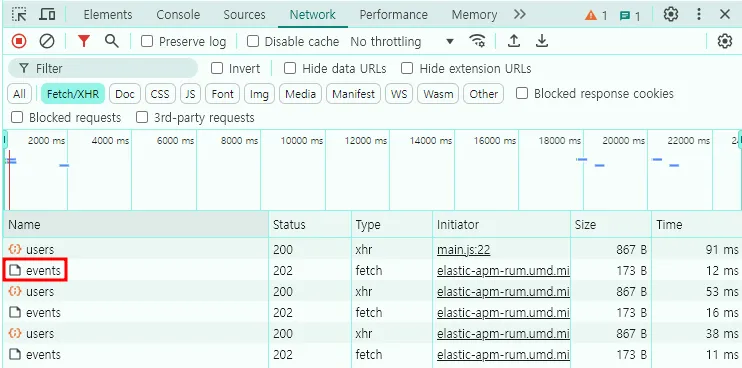This screenshot has height=368, width=742.
Task: Switch to the Elements tab
Action: pyautogui.click(x=107, y=15)
